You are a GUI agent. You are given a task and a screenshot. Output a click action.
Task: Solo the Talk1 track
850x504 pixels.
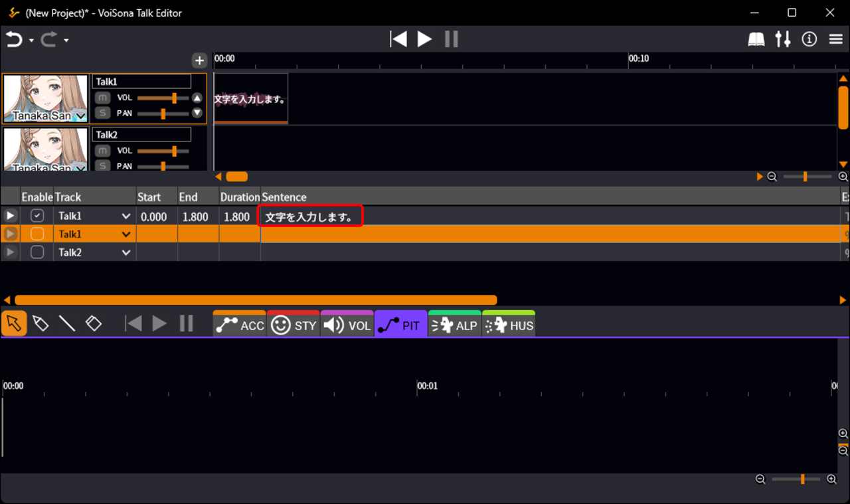point(102,113)
